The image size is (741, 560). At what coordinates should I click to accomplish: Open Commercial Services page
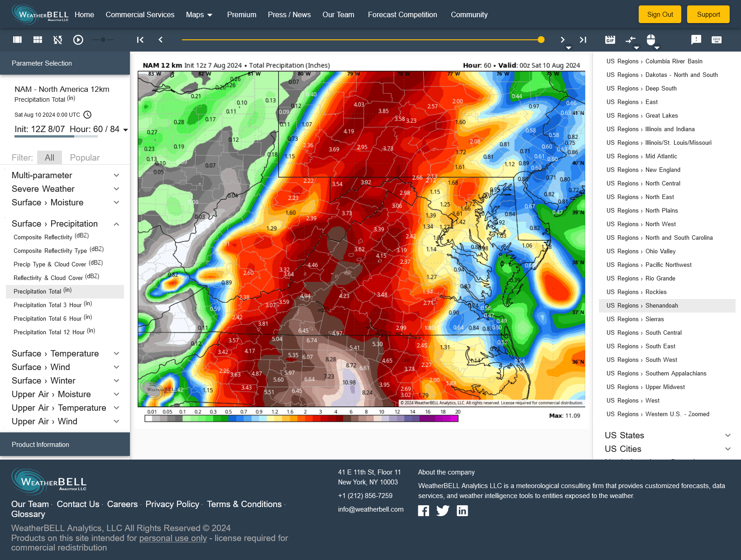pyautogui.click(x=140, y=14)
